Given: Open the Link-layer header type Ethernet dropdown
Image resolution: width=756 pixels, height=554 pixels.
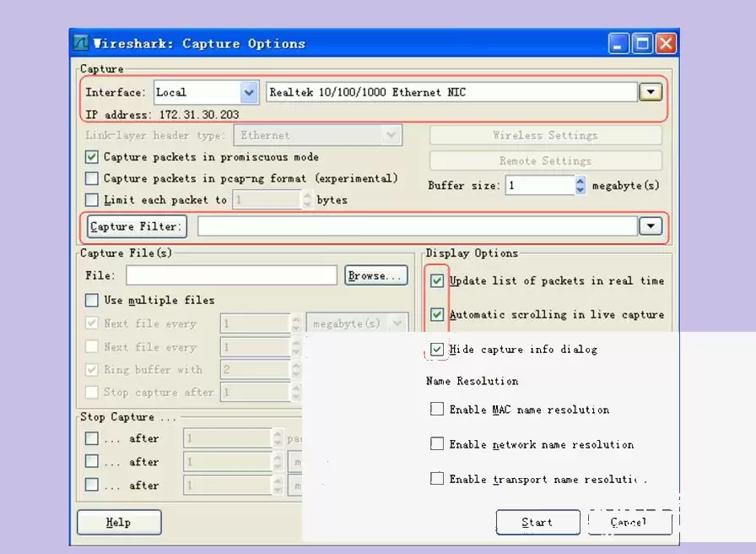Looking at the screenshot, I should point(318,135).
